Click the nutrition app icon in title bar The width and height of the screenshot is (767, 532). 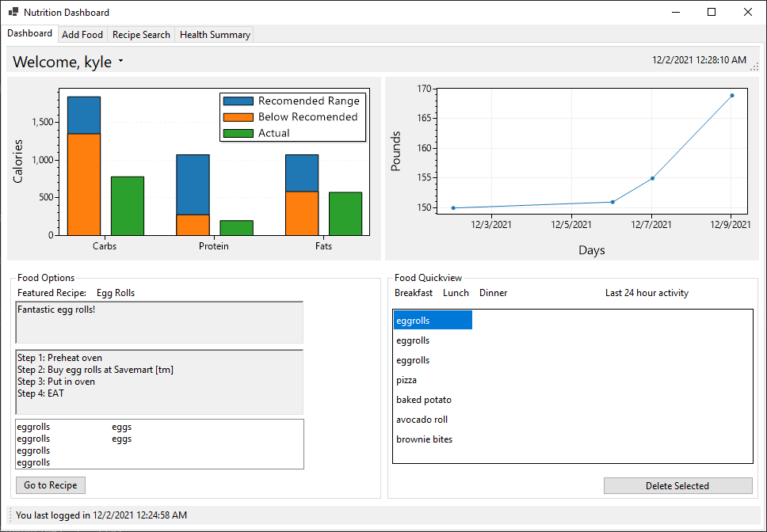pyautogui.click(x=13, y=12)
